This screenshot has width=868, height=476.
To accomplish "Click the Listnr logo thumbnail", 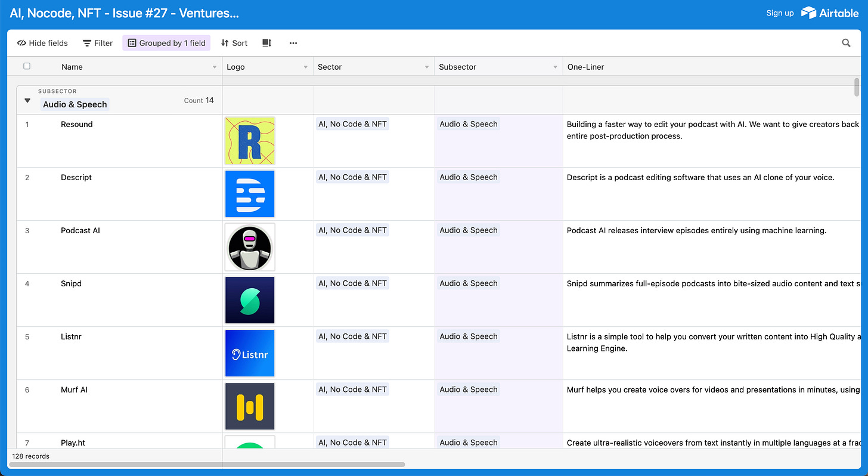I will pyautogui.click(x=250, y=353).
